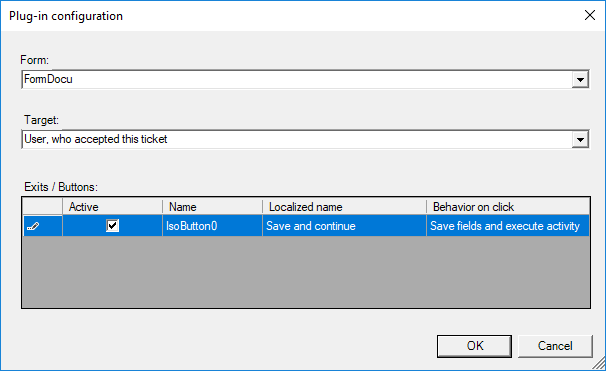Click the blank top-left grid header cell
606x371 pixels.
[43, 207]
